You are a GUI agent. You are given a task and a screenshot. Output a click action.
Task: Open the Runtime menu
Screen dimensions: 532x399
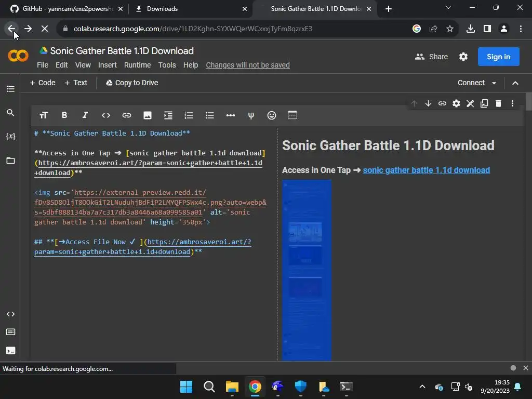137,65
